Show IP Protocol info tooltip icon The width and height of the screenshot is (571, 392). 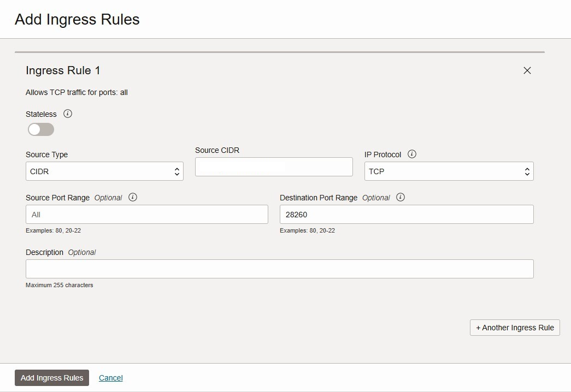coord(412,154)
